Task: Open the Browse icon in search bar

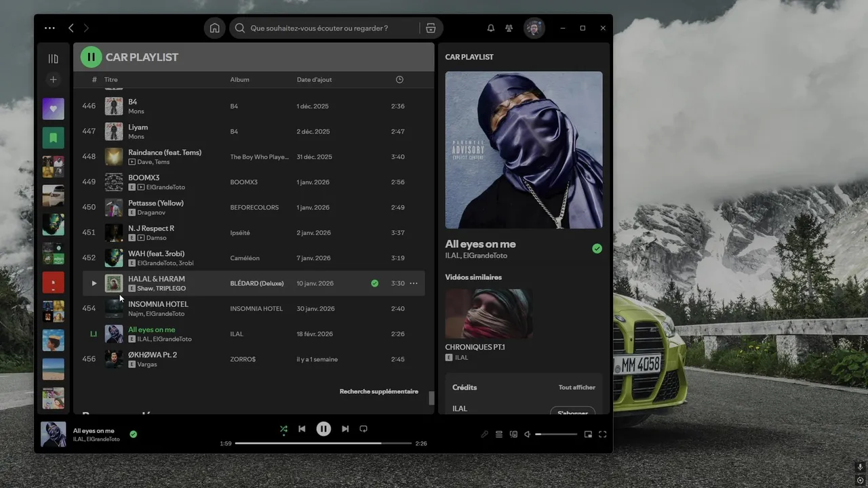Action: [431, 28]
